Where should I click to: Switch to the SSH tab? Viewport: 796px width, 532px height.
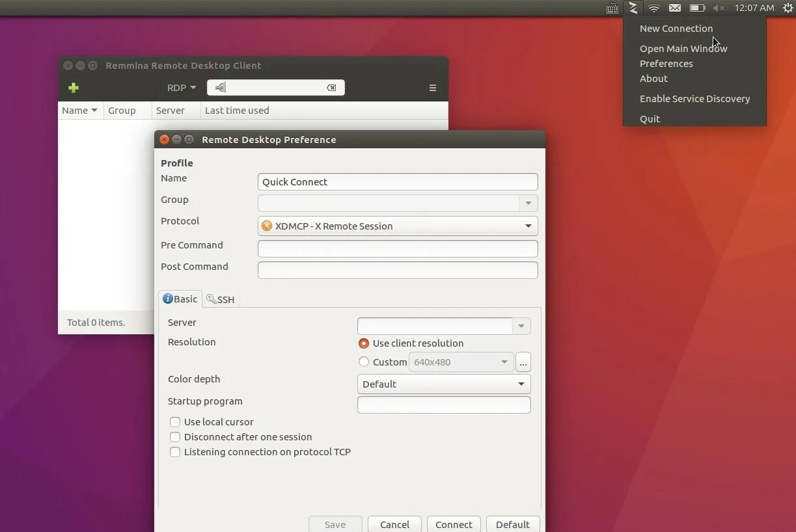point(220,299)
